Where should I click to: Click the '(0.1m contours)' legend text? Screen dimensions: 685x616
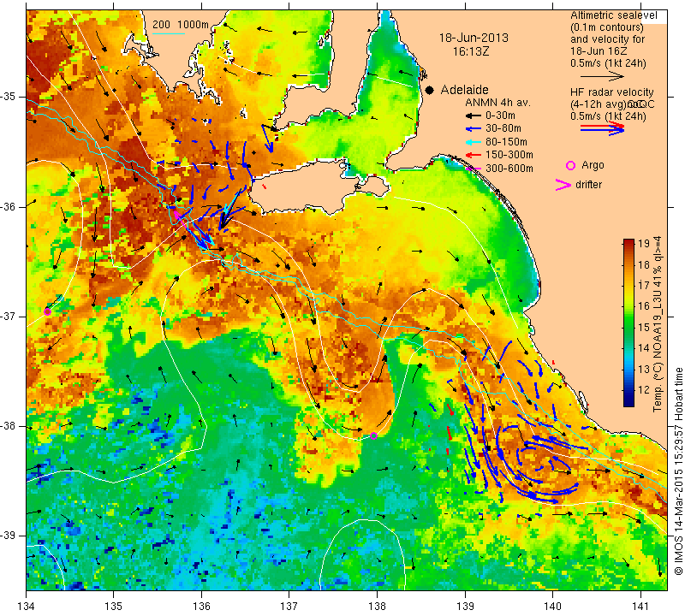(x=606, y=27)
